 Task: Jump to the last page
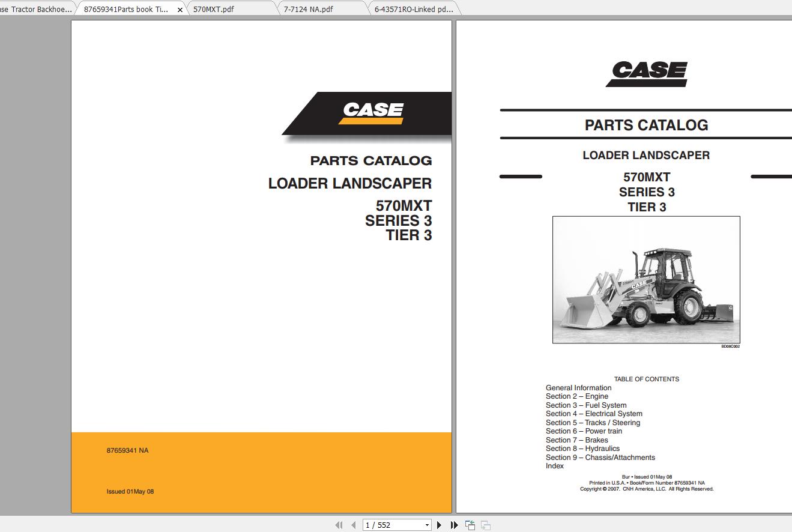pos(454,525)
